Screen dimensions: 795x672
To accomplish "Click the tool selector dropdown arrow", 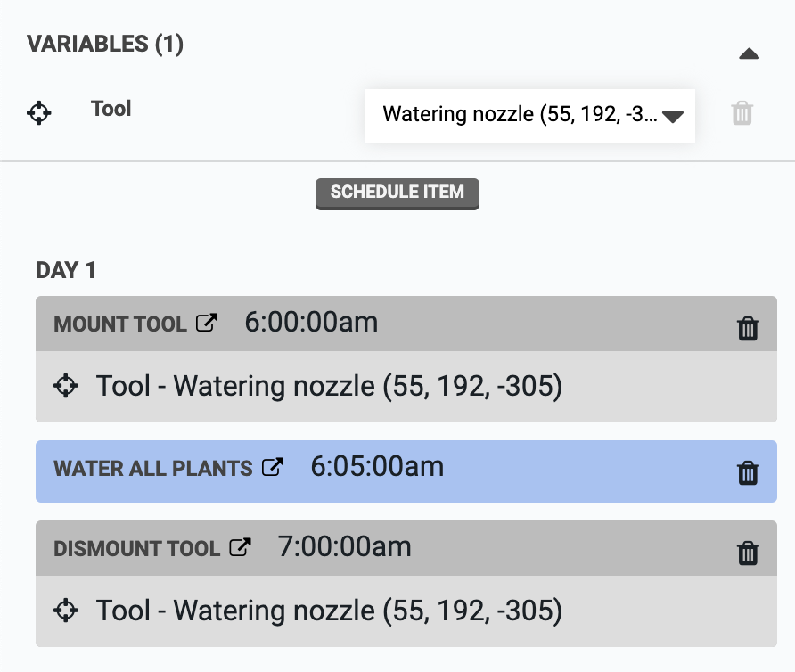I will pos(673,114).
